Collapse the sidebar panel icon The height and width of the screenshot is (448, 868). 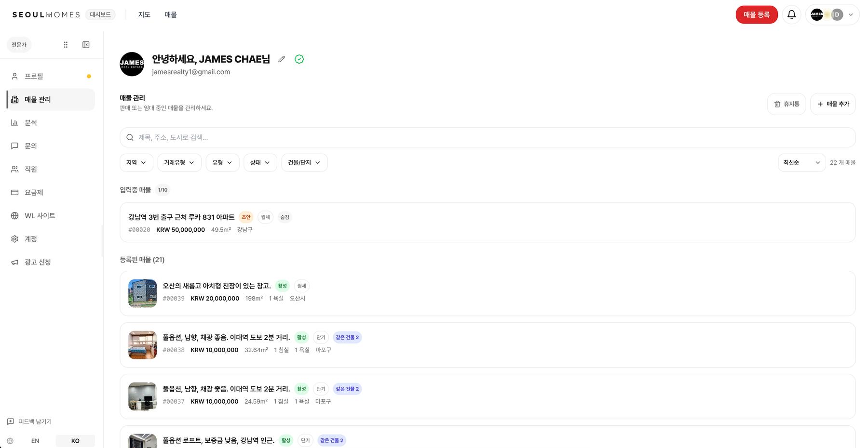(x=86, y=45)
